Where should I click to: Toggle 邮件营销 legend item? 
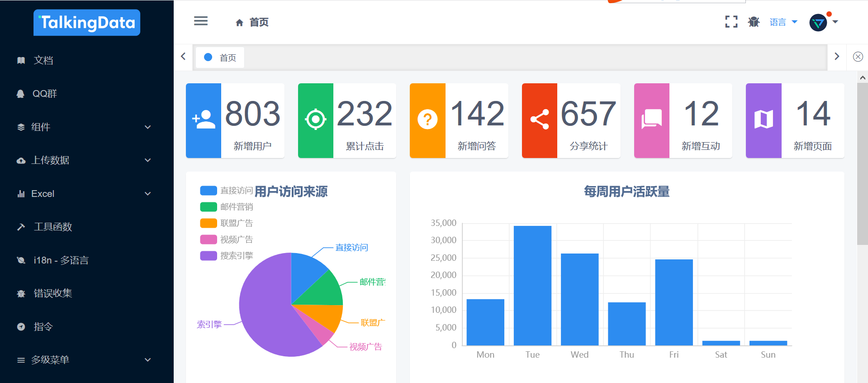pos(226,207)
